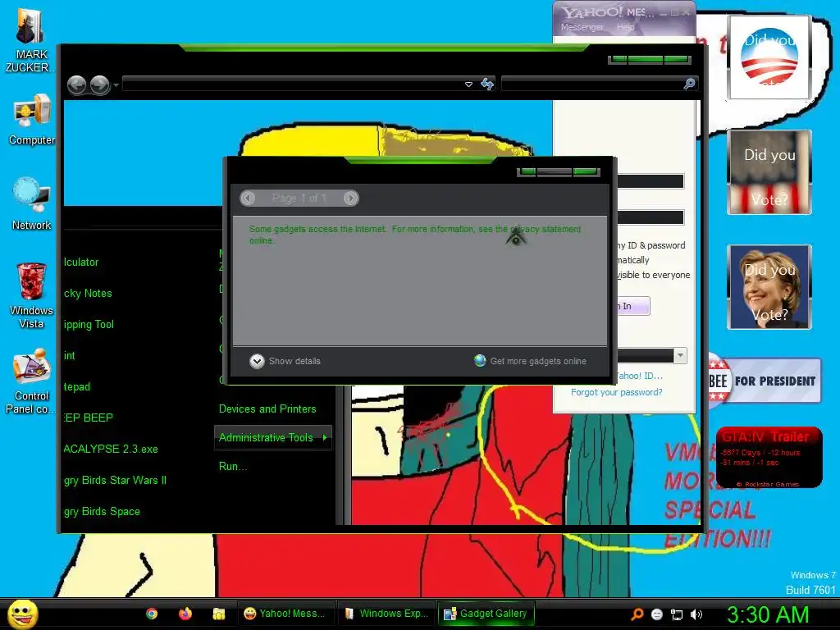Open the Network desktop icon

click(x=32, y=203)
